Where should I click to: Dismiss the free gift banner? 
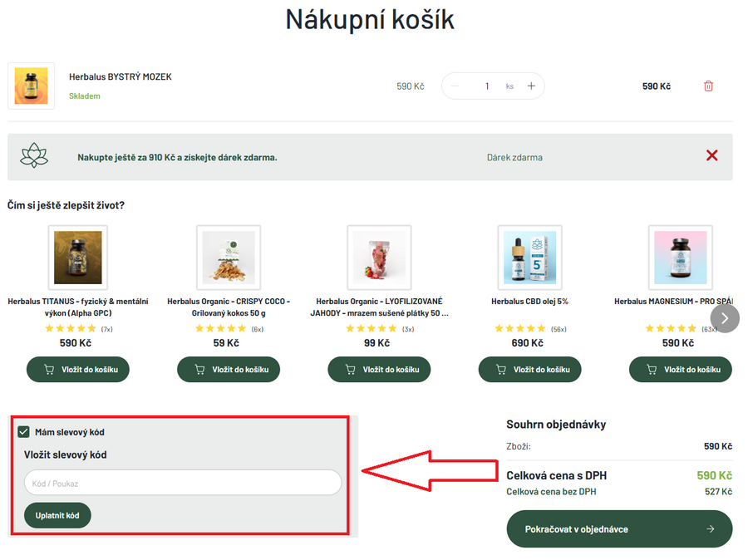[x=711, y=155]
